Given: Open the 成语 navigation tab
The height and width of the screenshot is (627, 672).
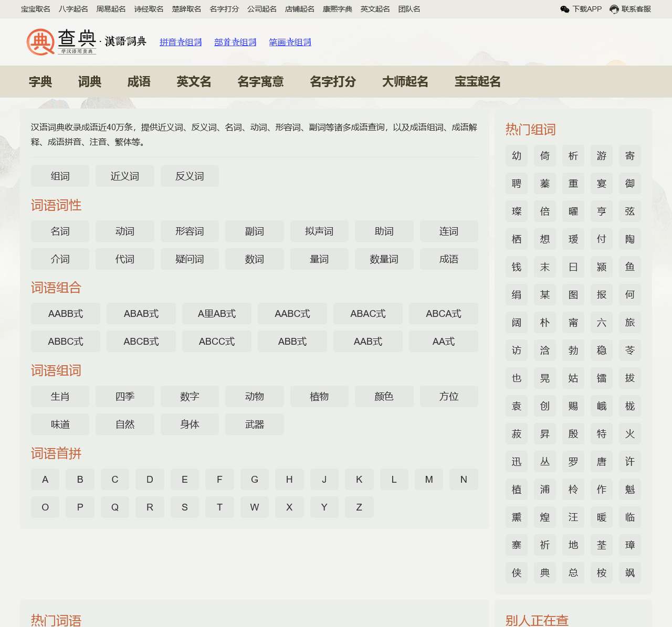Looking at the screenshot, I should [139, 81].
